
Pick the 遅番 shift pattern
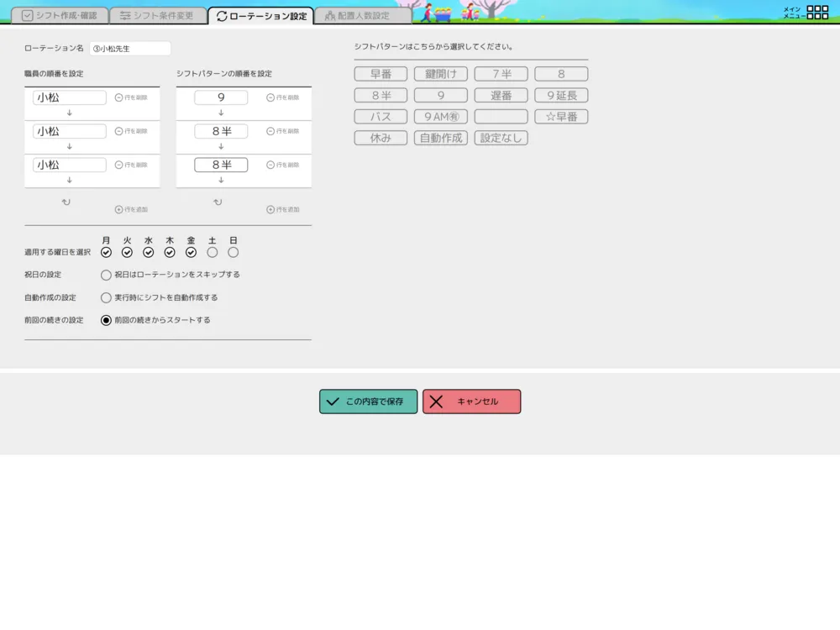tap(501, 96)
